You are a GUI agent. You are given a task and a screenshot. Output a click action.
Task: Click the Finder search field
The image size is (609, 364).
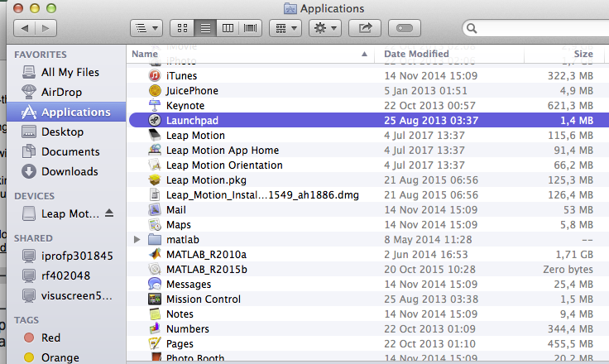536,28
